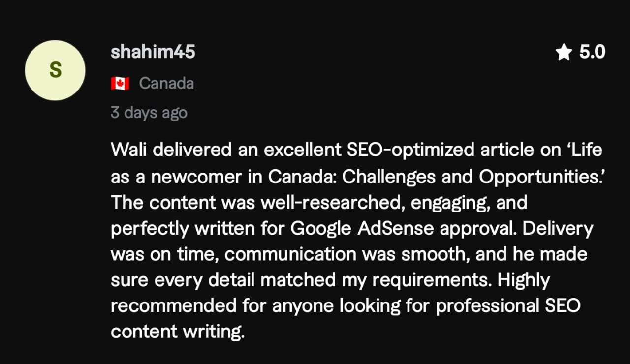Select the Canada country label
The image size is (630, 364).
click(x=166, y=83)
